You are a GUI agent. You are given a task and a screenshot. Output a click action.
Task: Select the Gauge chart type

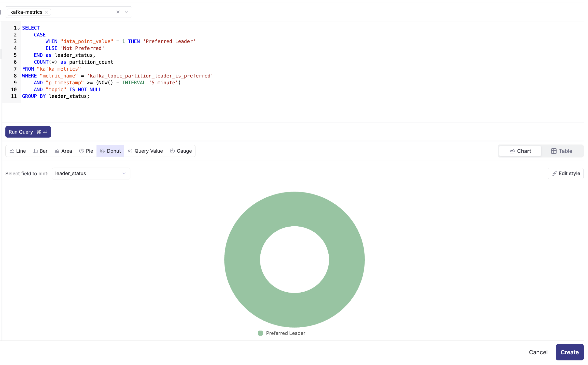181,151
